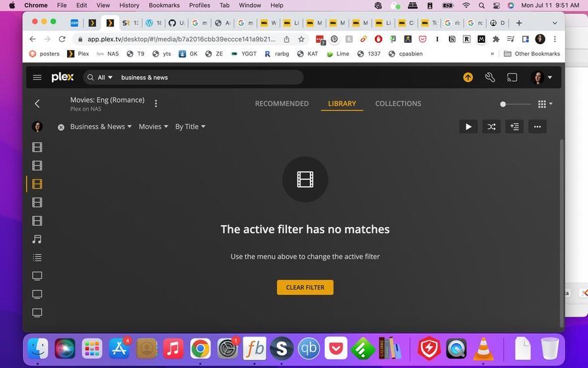Viewport: 588px width, 368px height.
Task: Open the more actions ellipsis button
Action: [537, 127]
